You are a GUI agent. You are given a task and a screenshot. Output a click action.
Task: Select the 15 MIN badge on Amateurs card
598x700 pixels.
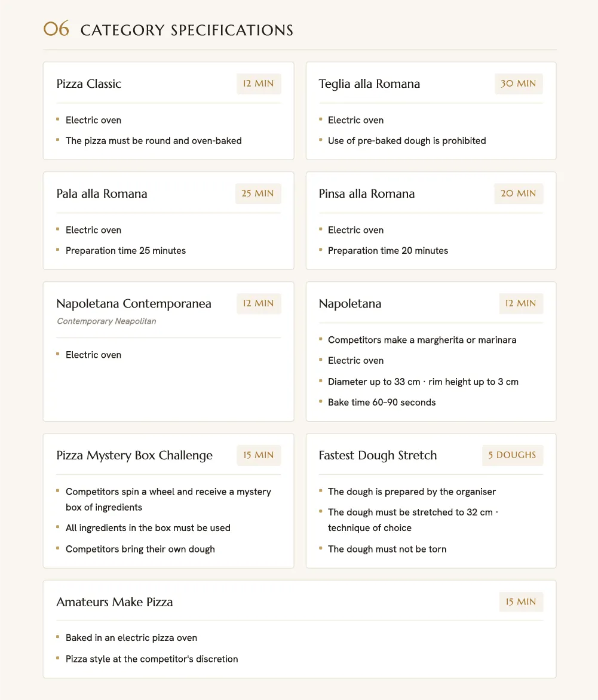[521, 602]
